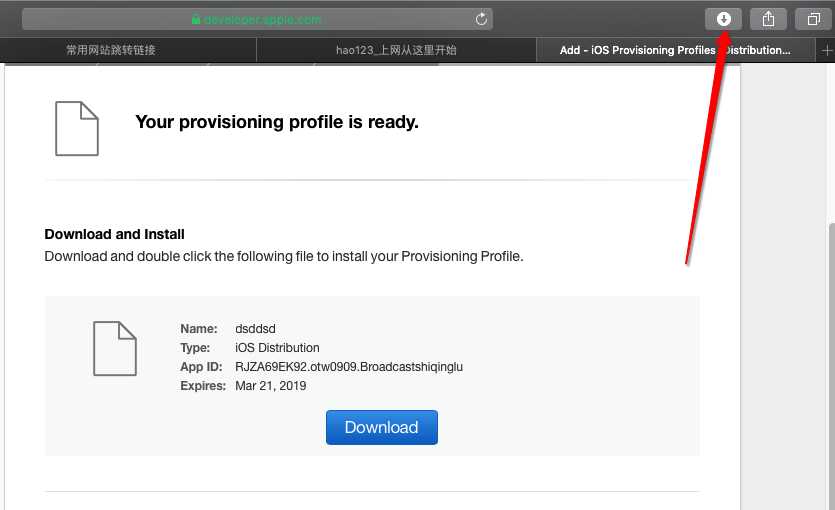The width and height of the screenshot is (835, 510).
Task: Click the App ID value RJZA69EK92.otw0909.Broadcastshiqinglu
Action: click(x=349, y=367)
